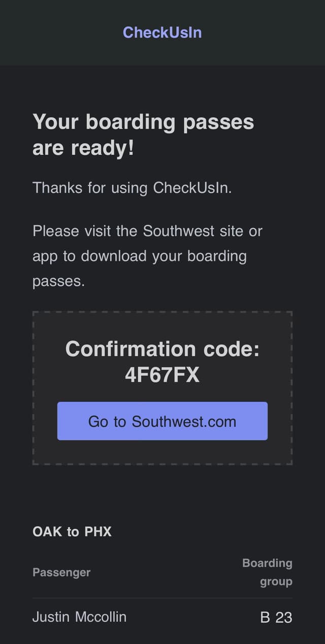325x644 pixels.
Task: Click the "Please visit the Southwest site" paragraph
Action: [x=147, y=256]
